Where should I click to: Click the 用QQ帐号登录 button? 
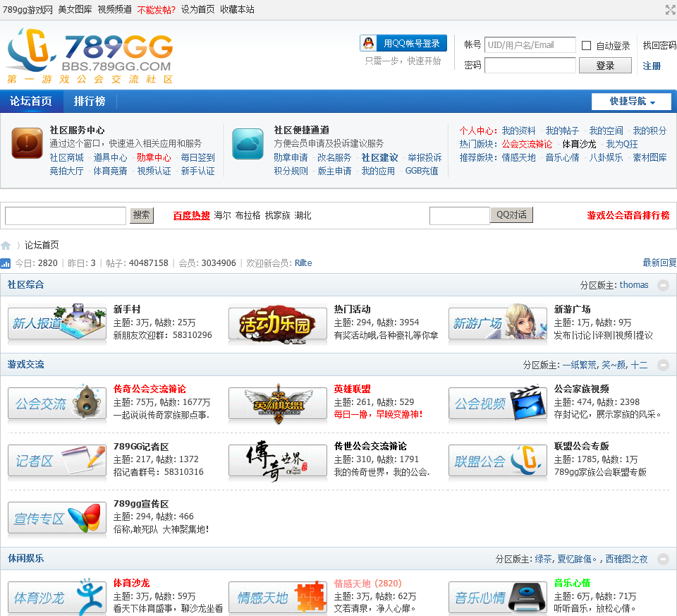[403, 43]
